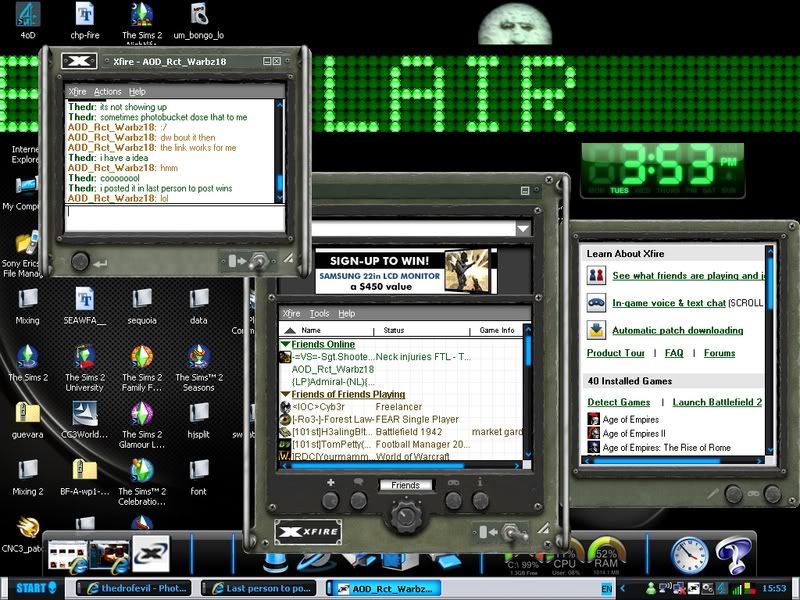This screenshot has height=600, width=800.
Task: Open the Automatic patch downloading link
Action: point(678,330)
